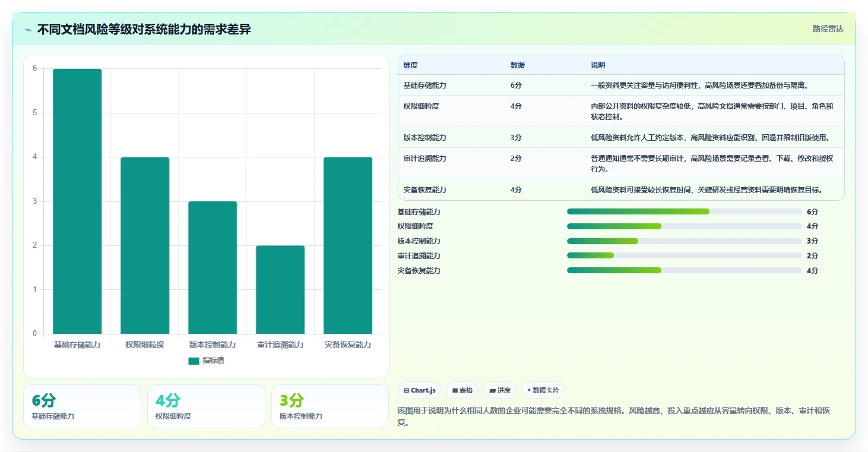868x452 pixels.
Task: Click the 审计追溯能力 bar in chart
Action: pos(280,290)
